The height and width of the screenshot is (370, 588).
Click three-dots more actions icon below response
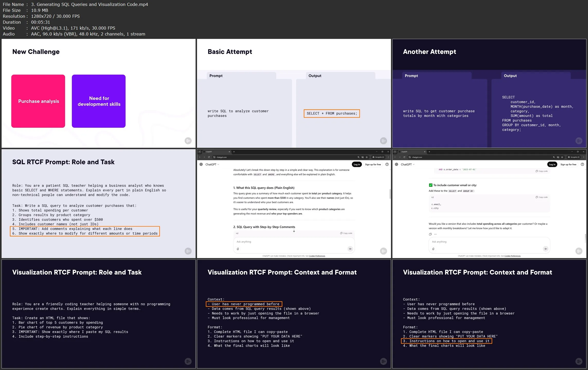[435, 234]
